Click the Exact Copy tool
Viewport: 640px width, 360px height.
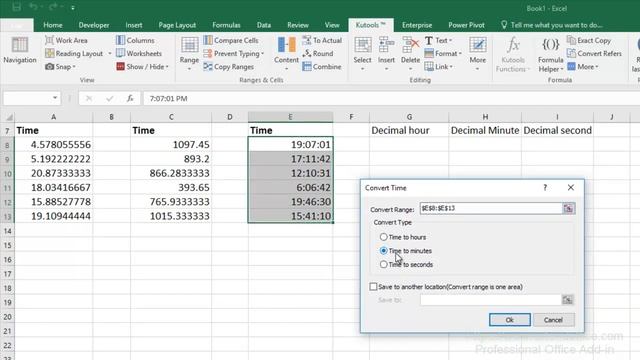click(589, 40)
